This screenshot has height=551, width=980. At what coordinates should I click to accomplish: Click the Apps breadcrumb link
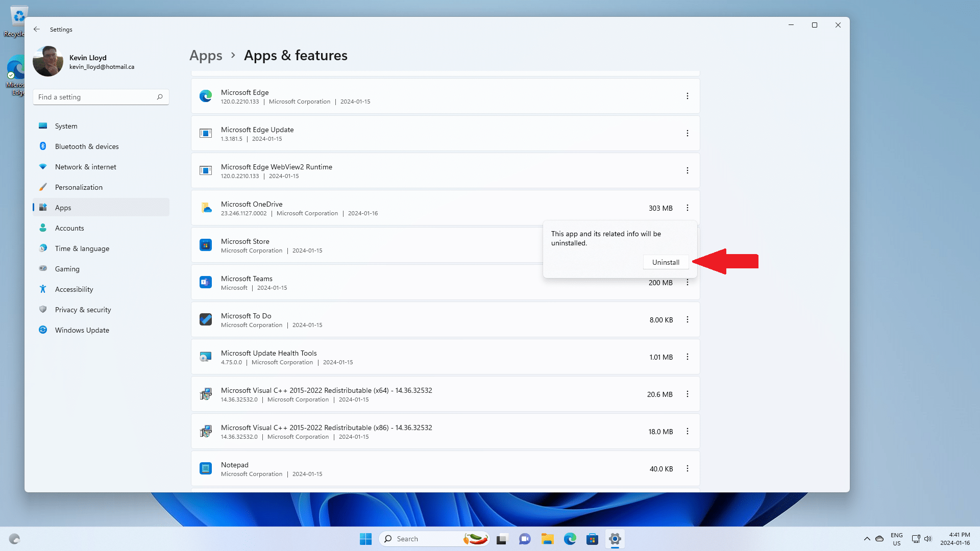click(206, 55)
